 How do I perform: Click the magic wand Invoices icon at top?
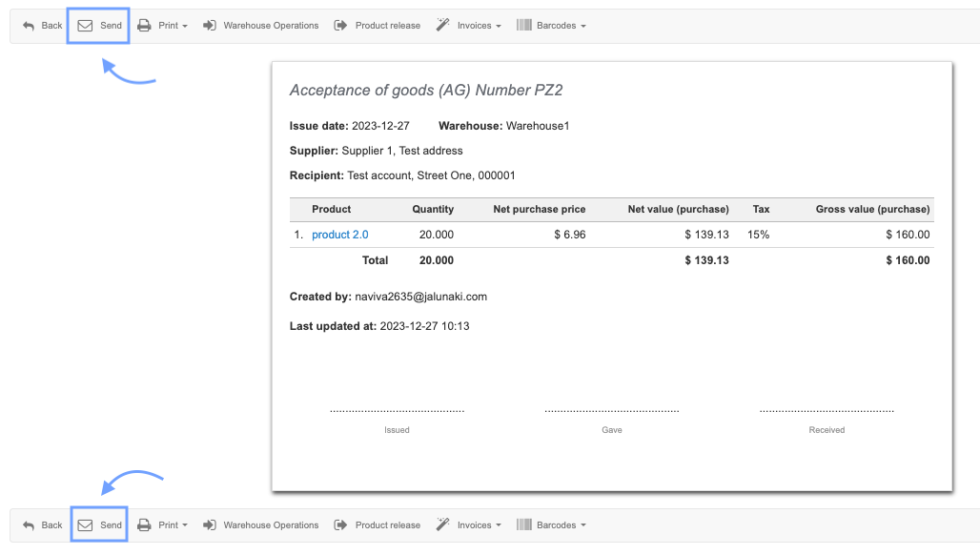[442, 26]
